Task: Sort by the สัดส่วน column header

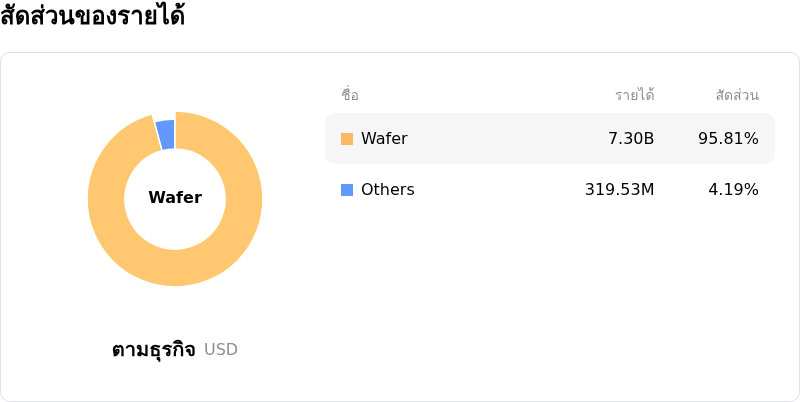Action: pyautogui.click(x=737, y=96)
